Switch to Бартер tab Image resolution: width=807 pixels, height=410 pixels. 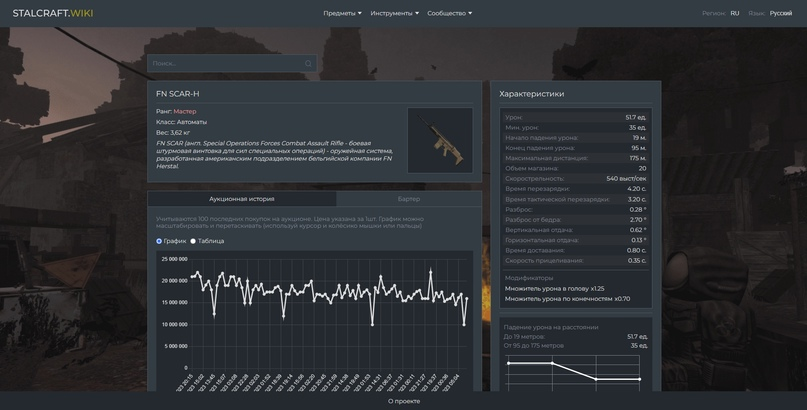(409, 199)
